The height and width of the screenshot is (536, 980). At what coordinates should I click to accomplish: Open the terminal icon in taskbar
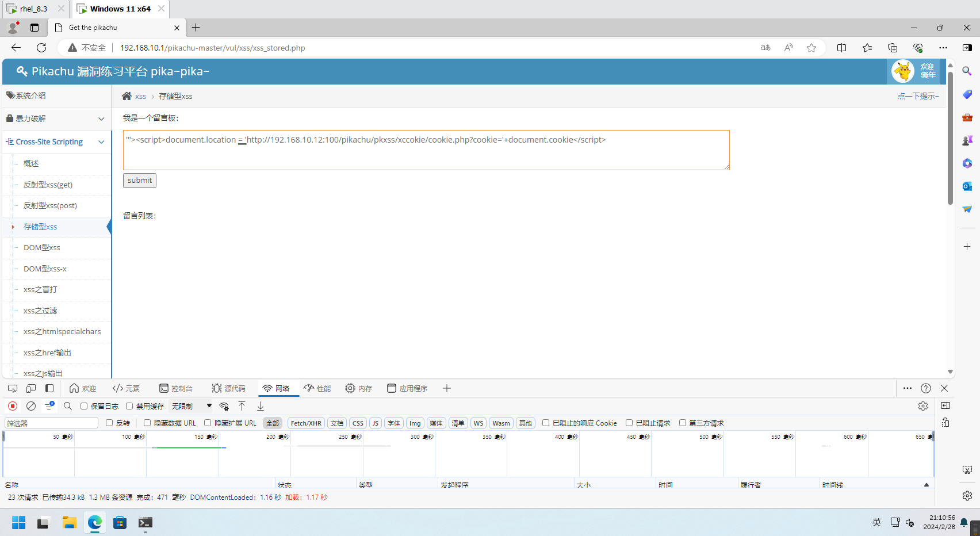(146, 522)
